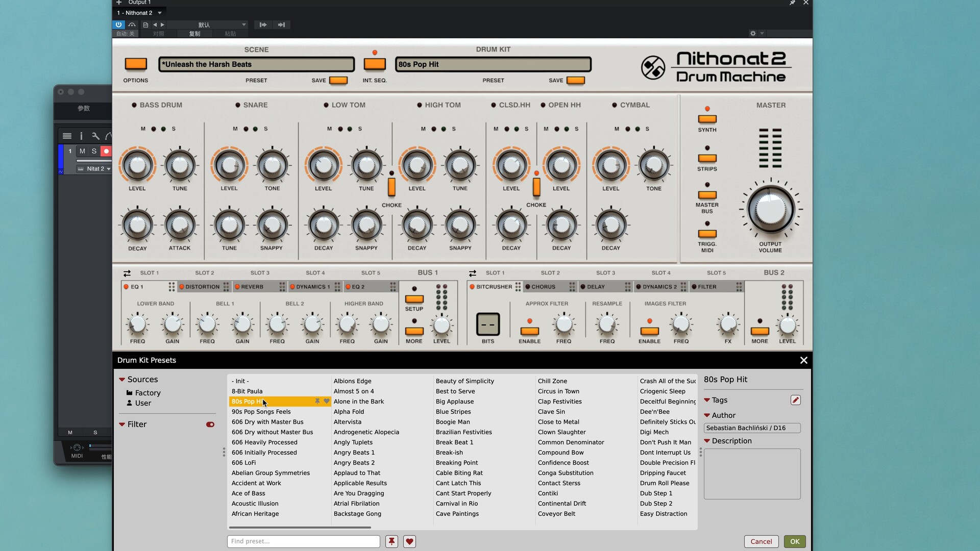Click the Cancel button
Screen dimensions: 980x551
(x=761, y=541)
